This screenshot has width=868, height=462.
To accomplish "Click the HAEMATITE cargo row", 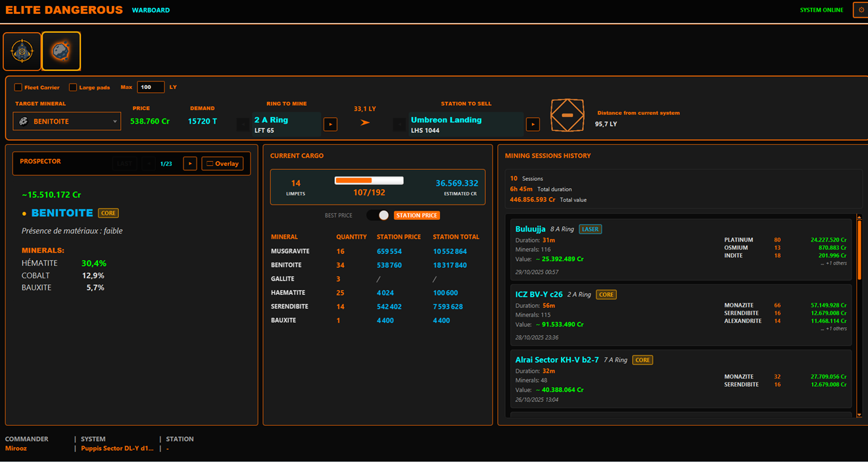I will click(376, 293).
